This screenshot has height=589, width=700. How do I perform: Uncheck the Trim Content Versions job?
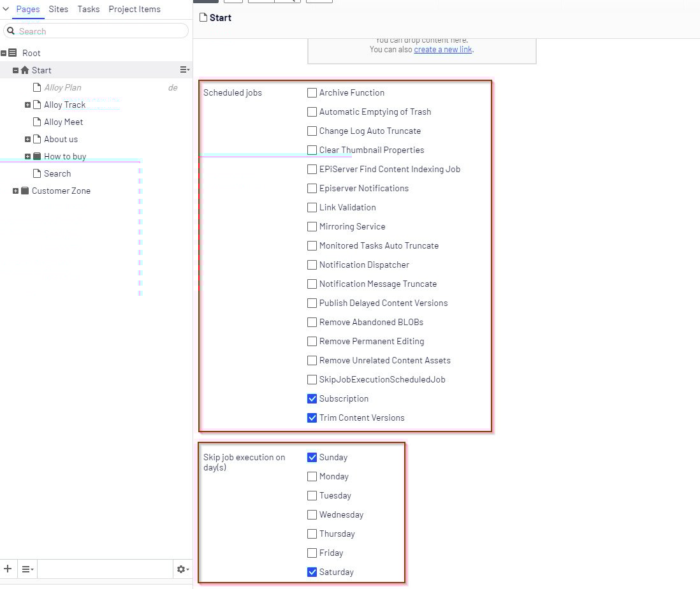click(x=312, y=418)
